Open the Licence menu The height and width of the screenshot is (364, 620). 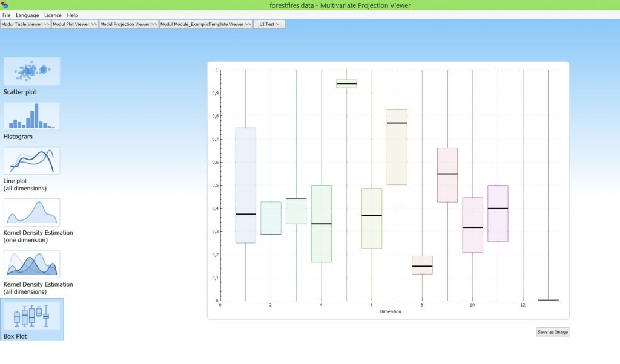(x=53, y=15)
